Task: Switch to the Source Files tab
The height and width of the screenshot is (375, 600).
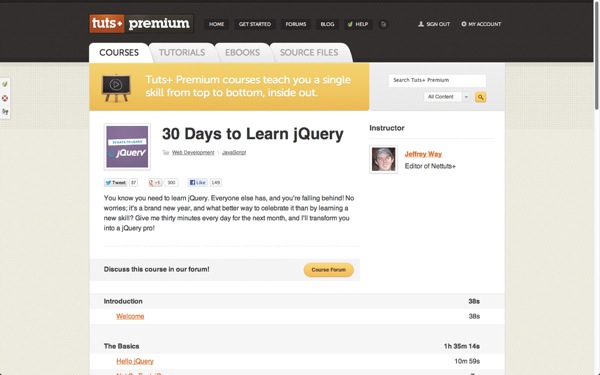Action: [309, 53]
